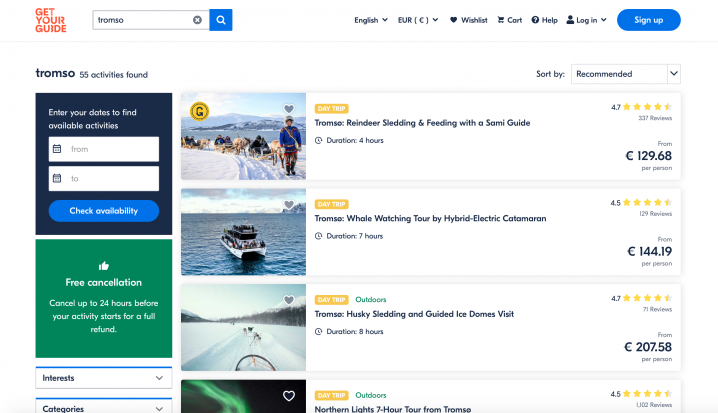Click the Husky Sledding tour photo
The height and width of the screenshot is (413, 718).
[244, 328]
